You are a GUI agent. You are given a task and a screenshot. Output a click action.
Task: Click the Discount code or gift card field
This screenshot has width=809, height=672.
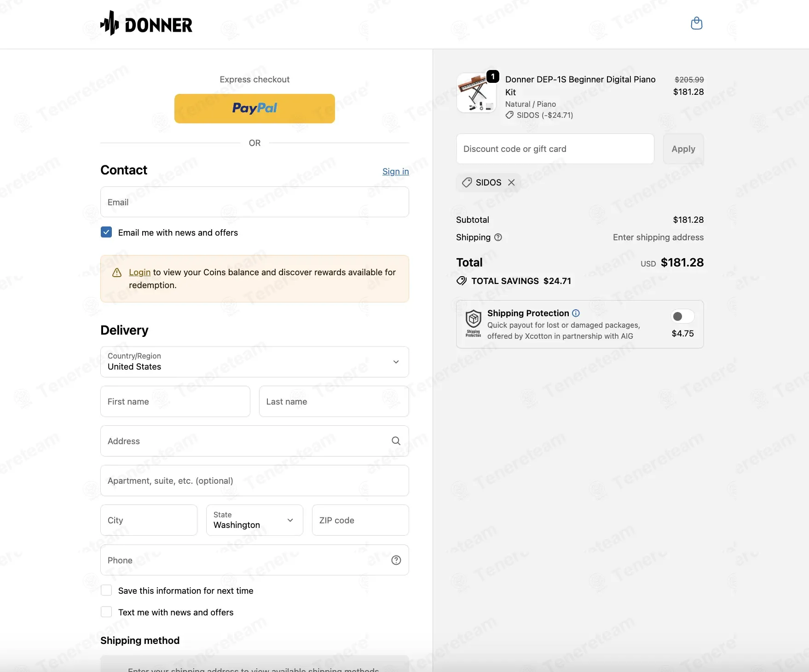pyautogui.click(x=555, y=149)
